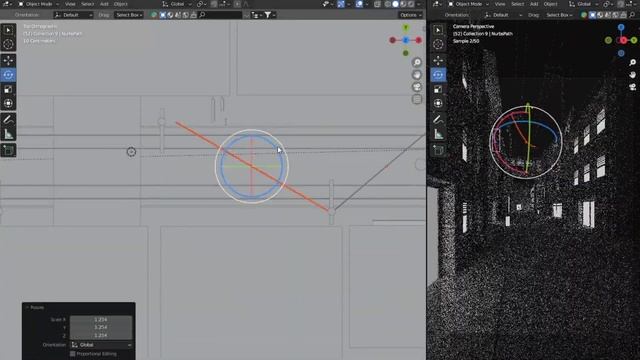Select the Add Cube tool in right camera viewport
The height and width of the screenshot is (360, 640).
coord(438,150)
